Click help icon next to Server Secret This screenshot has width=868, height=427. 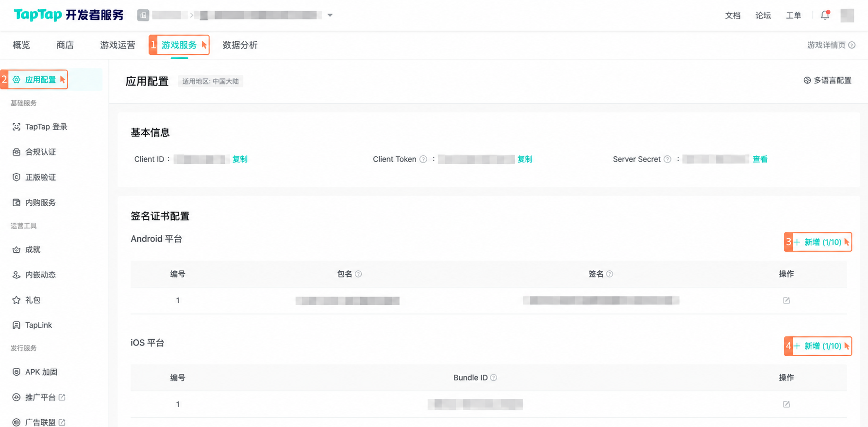click(668, 159)
